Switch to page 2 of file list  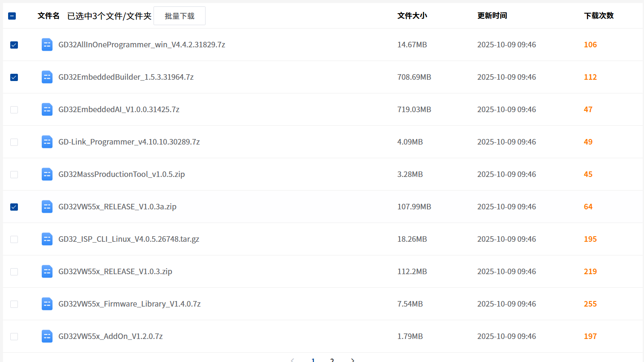pos(332,360)
